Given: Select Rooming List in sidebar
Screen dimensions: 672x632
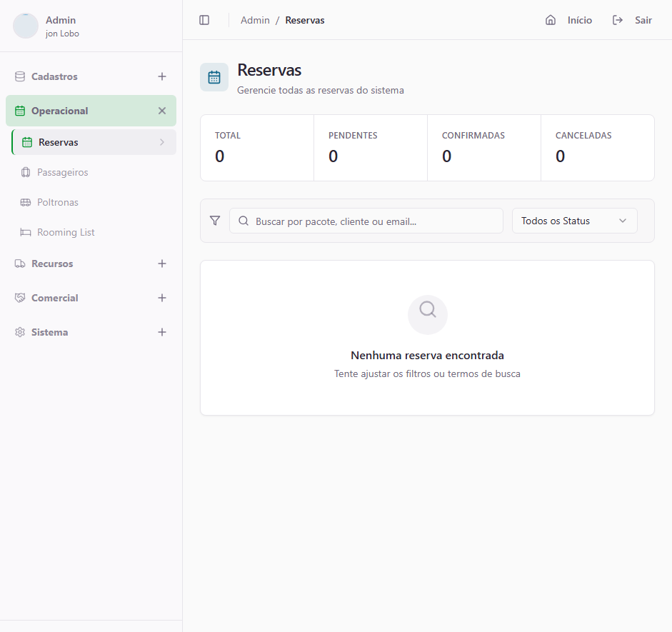Looking at the screenshot, I should tap(66, 232).
